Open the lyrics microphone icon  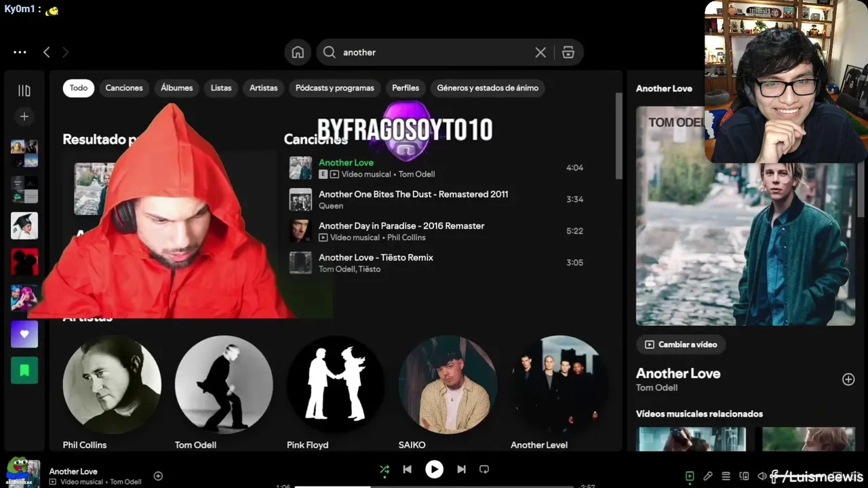pyautogui.click(x=708, y=476)
